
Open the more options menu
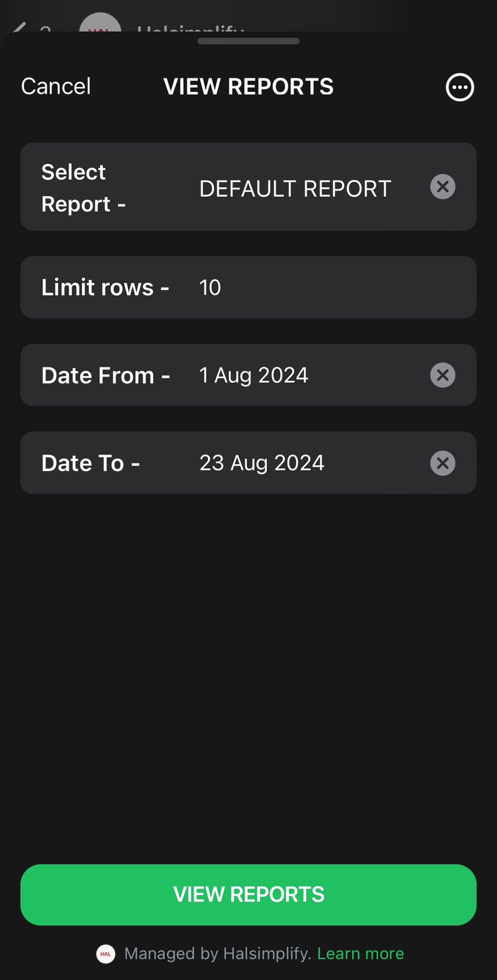click(460, 87)
